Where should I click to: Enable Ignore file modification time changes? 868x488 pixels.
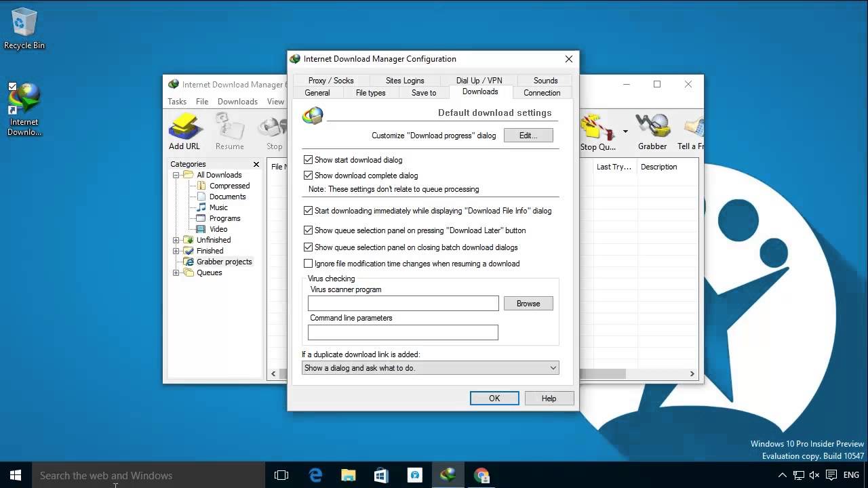coord(309,264)
